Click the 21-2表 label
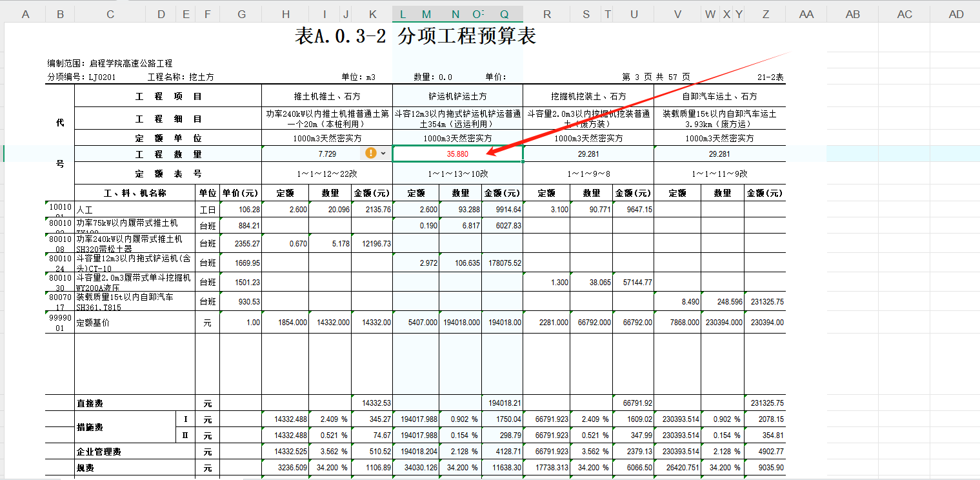This screenshot has width=980, height=480. pos(770,77)
